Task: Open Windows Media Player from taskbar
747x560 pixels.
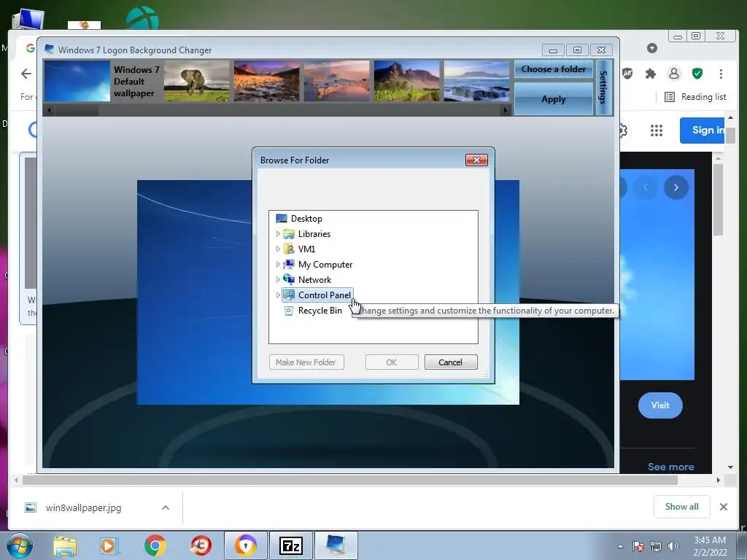Action: click(109, 546)
